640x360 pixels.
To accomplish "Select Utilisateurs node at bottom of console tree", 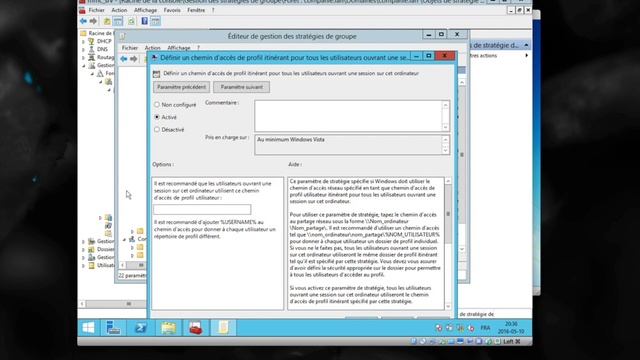I will coord(102,265).
